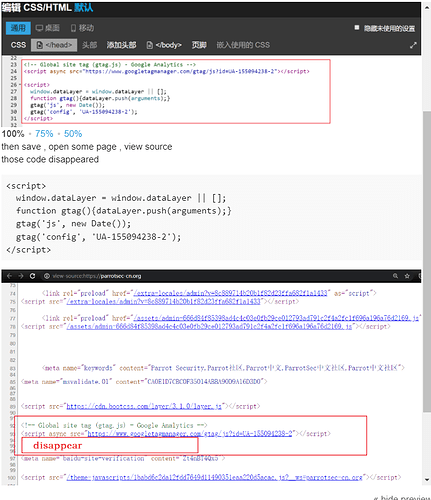The image size is (431, 500).
Task: Click browser reload icon in view-source screenshot
Action: coord(32,276)
